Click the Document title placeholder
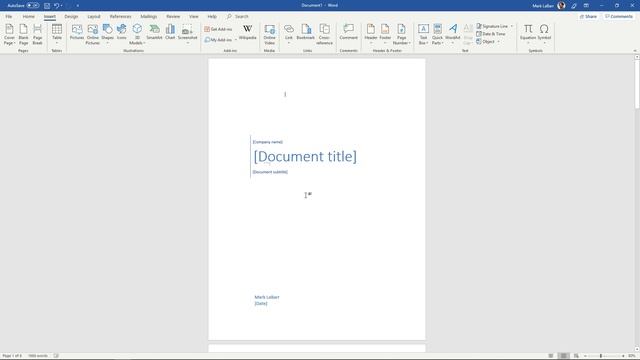 point(305,156)
